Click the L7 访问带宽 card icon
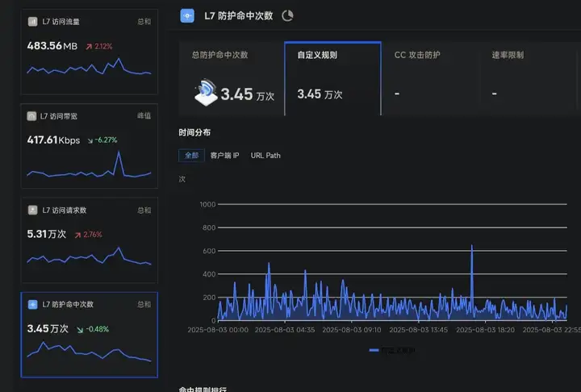Screen dimensions: 581x392 31,116
